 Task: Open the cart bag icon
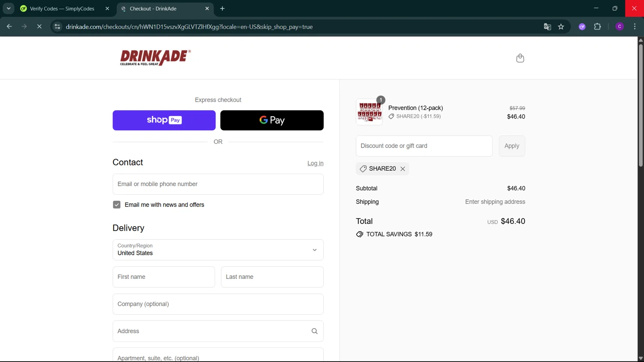(520, 58)
